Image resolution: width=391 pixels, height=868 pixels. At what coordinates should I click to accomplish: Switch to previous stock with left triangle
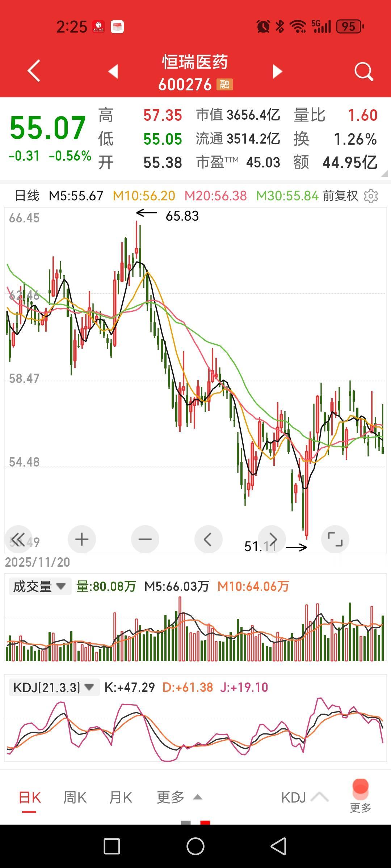(x=113, y=71)
